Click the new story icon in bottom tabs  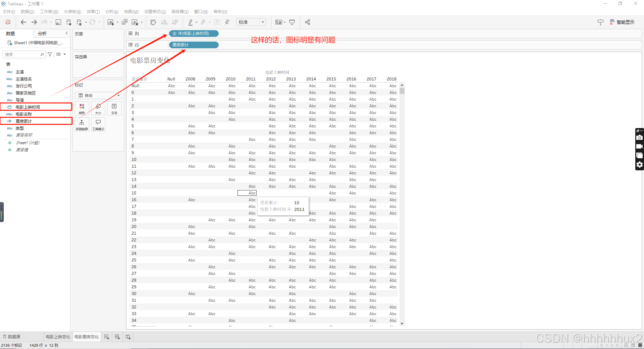pyautogui.click(x=128, y=337)
